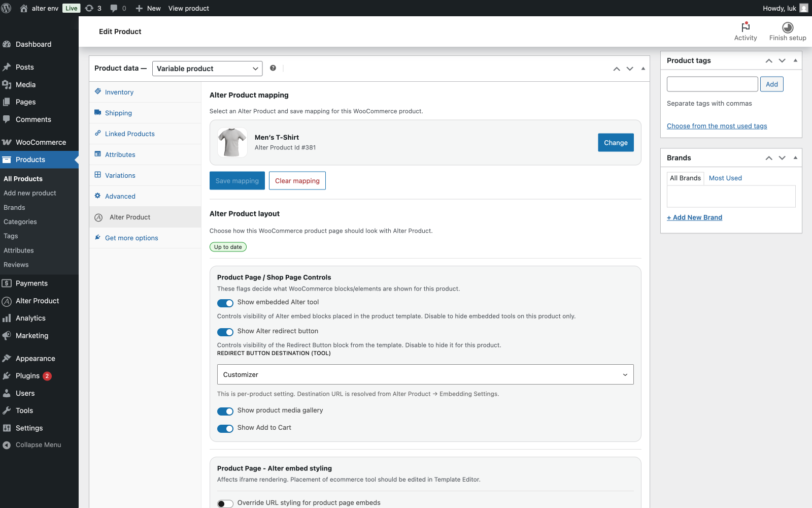Open the Activity panel
Viewport: 812px width, 508px height.
tap(746, 31)
